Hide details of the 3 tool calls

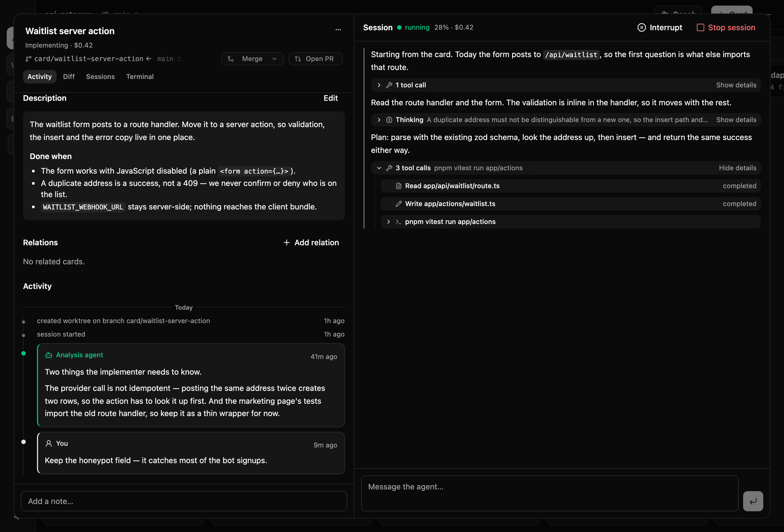tap(738, 168)
